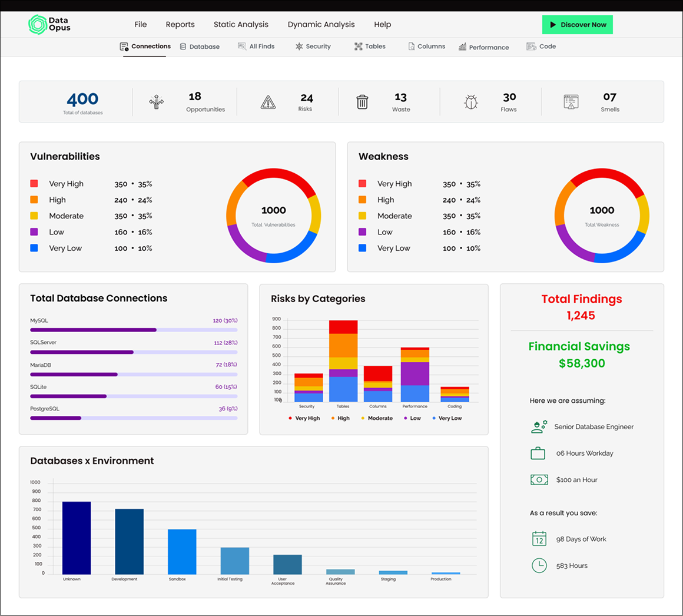This screenshot has height=616, width=683.
Task: Click the Risks warning triangle icon
Action: 268,102
